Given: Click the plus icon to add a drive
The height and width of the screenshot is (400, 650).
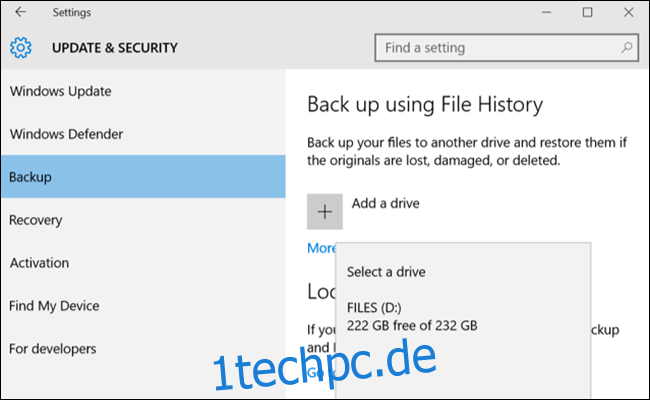Looking at the screenshot, I should click(x=325, y=211).
